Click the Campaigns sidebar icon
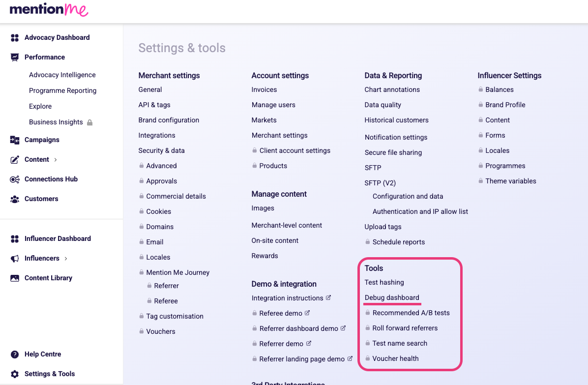This screenshot has width=588, height=385. coord(15,140)
